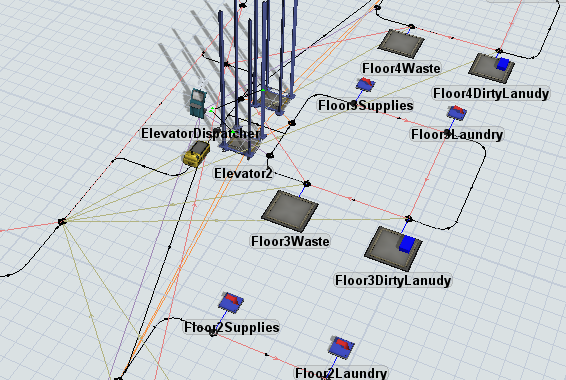The width and height of the screenshot is (566, 380).
Task: Select the Floor3DirtyLanudy queue pad
Action: (393, 248)
